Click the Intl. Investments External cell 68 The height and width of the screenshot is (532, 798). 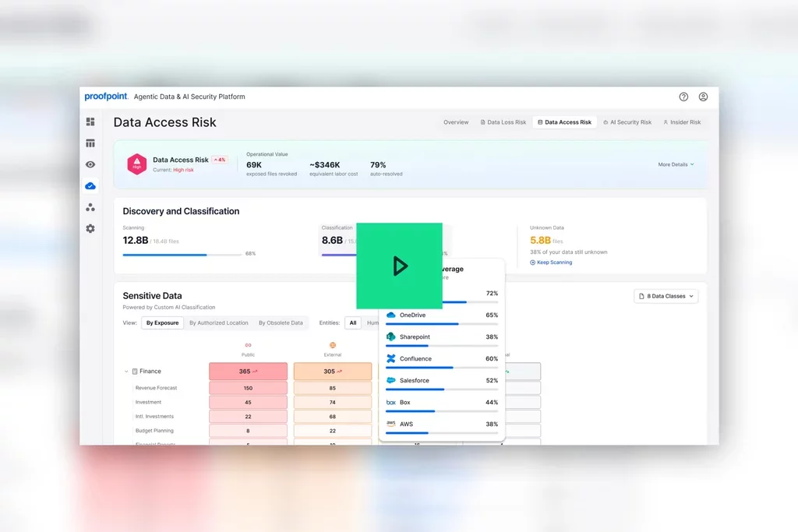(x=332, y=417)
